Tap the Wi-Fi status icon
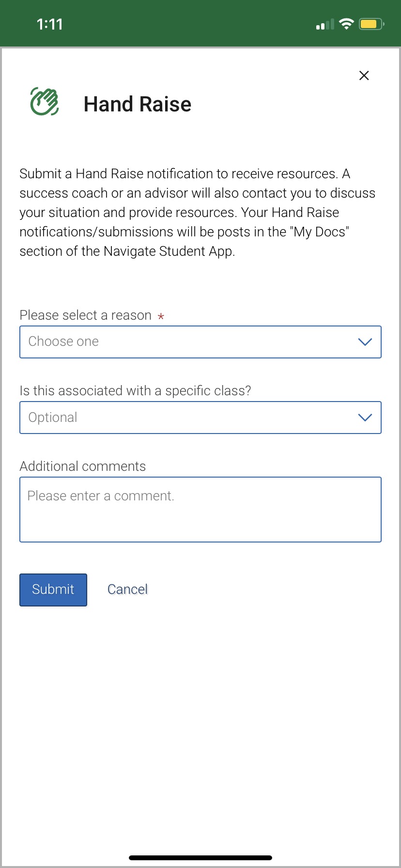The width and height of the screenshot is (401, 868). (x=346, y=24)
